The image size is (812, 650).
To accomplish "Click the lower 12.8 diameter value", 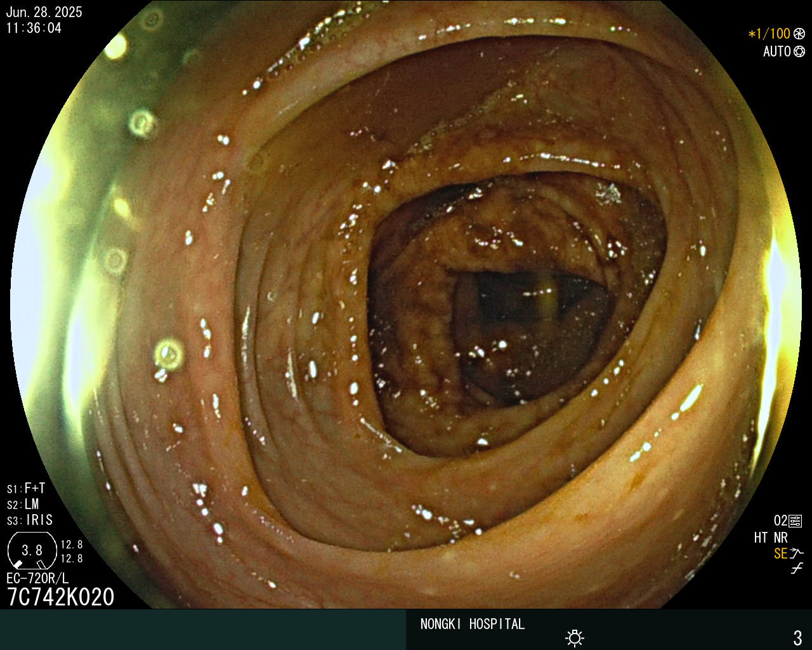I will point(72,559).
